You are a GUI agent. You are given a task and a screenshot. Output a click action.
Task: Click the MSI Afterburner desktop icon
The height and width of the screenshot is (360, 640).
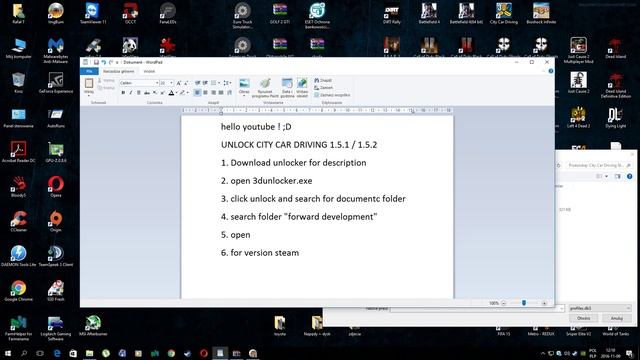click(x=93, y=326)
